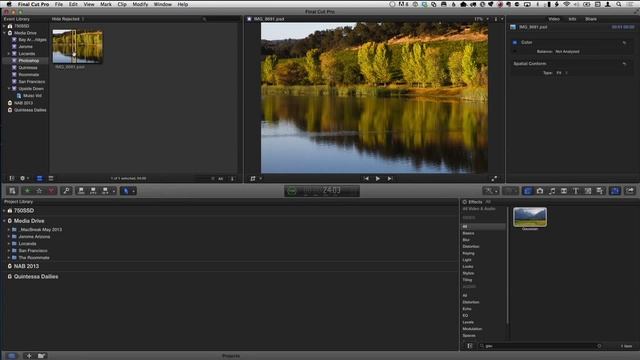640x360 pixels.
Task: Open the Window menu
Action: click(x=162, y=4)
